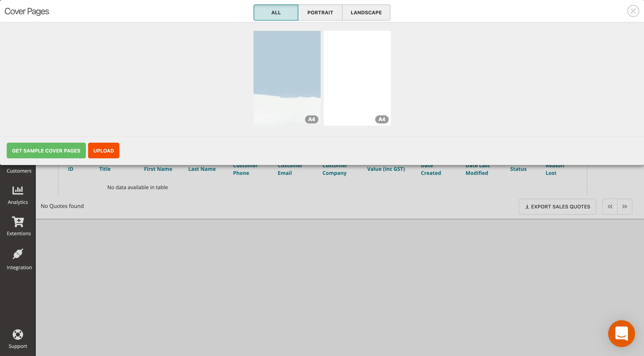
Task: Open the chat support bubble
Action: point(621,333)
